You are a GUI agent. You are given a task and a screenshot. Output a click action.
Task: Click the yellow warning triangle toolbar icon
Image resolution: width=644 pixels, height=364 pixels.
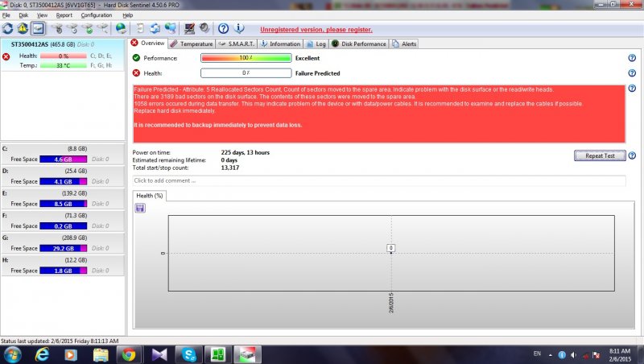pos(23,29)
